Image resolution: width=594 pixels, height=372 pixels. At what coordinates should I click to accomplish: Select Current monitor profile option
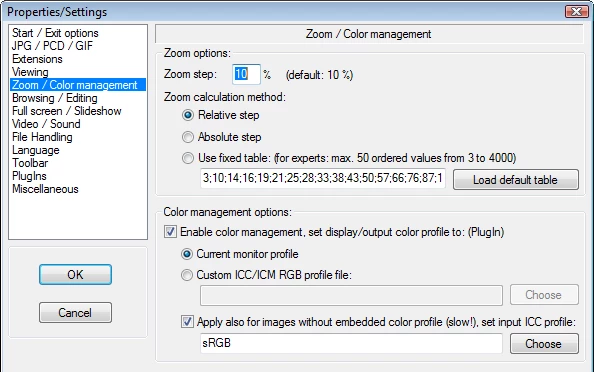coord(187,254)
